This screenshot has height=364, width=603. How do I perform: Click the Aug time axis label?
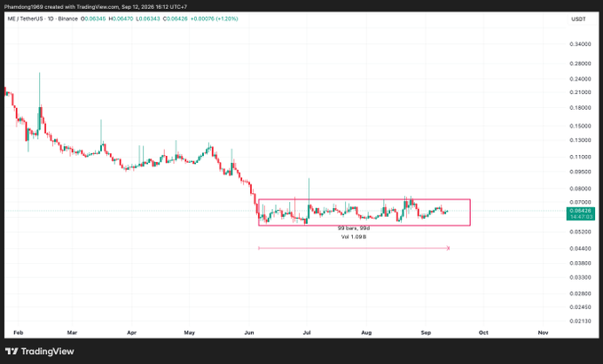pyautogui.click(x=366, y=332)
